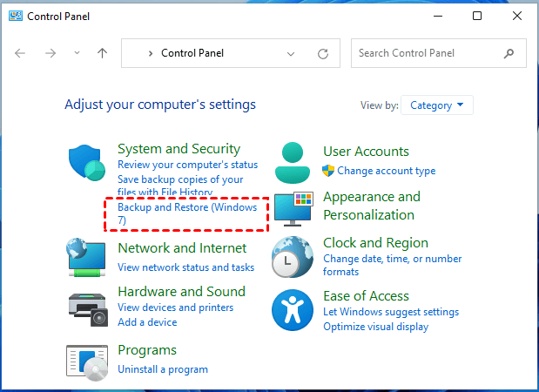
Task: Click the Back navigation arrow
Action: (21, 53)
